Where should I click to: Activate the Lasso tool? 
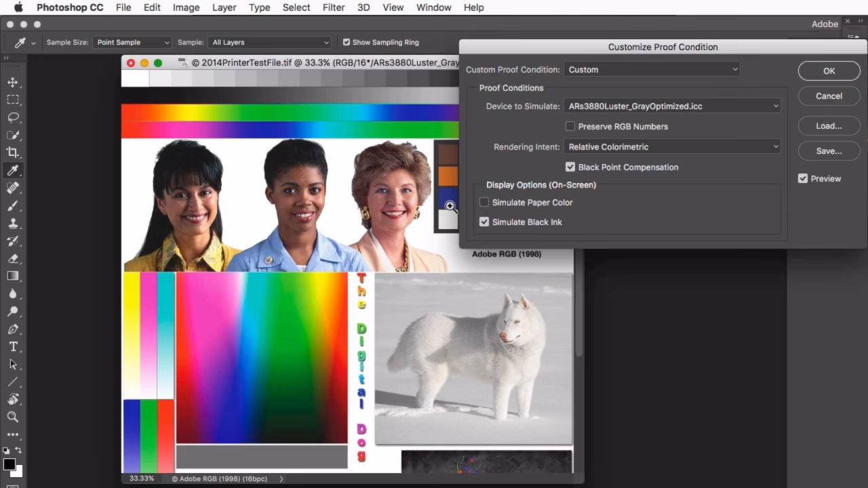(14, 117)
